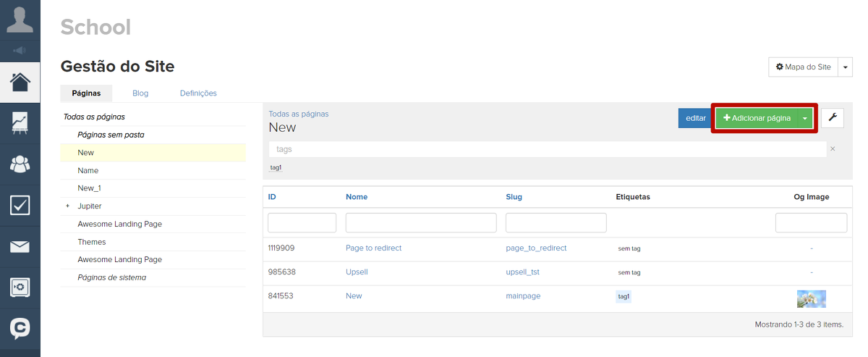Click the Og Image thumbnail for New
The height and width of the screenshot is (357, 868).
811,298
